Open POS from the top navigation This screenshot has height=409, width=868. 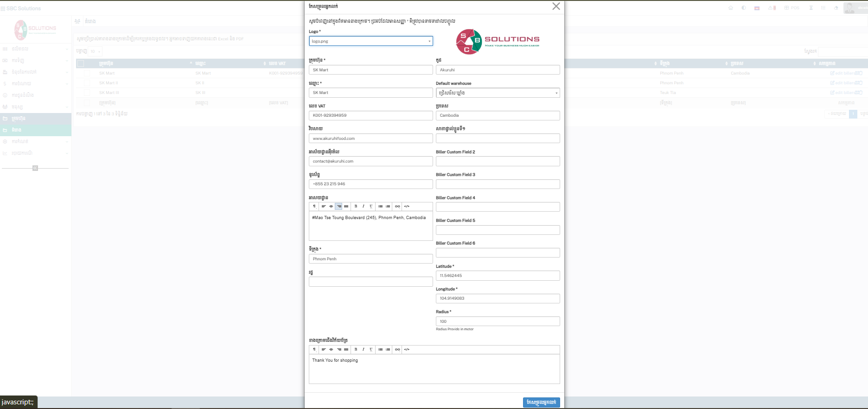792,8
